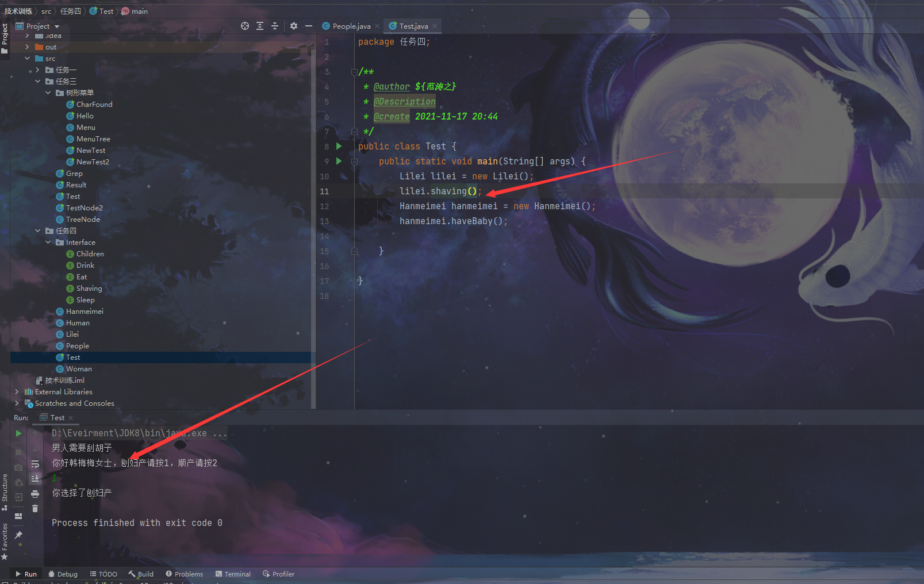Image resolution: width=924 pixels, height=584 pixels.
Task: Open the Project panel settings gear
Action: (294, 26)
